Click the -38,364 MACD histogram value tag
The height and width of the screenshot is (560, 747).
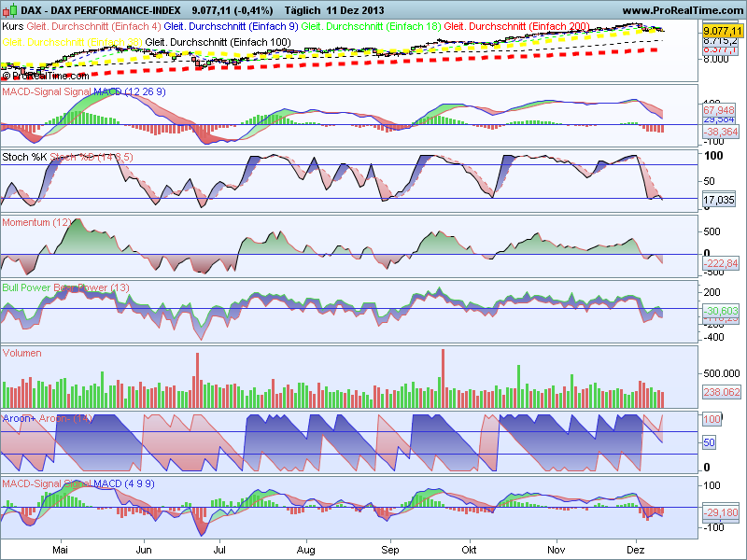(x=721, y=132)
